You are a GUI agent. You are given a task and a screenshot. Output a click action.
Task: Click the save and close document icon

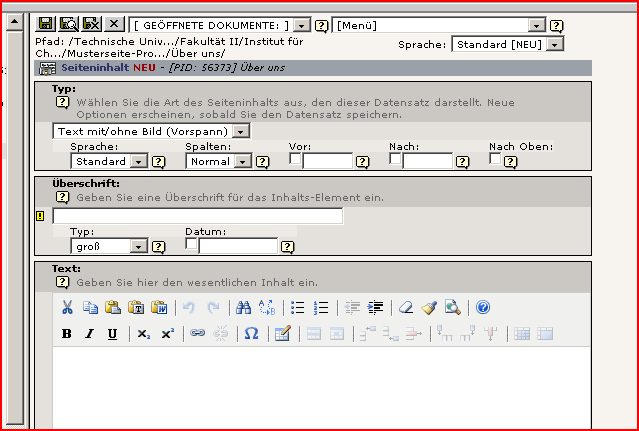[91, 24]
